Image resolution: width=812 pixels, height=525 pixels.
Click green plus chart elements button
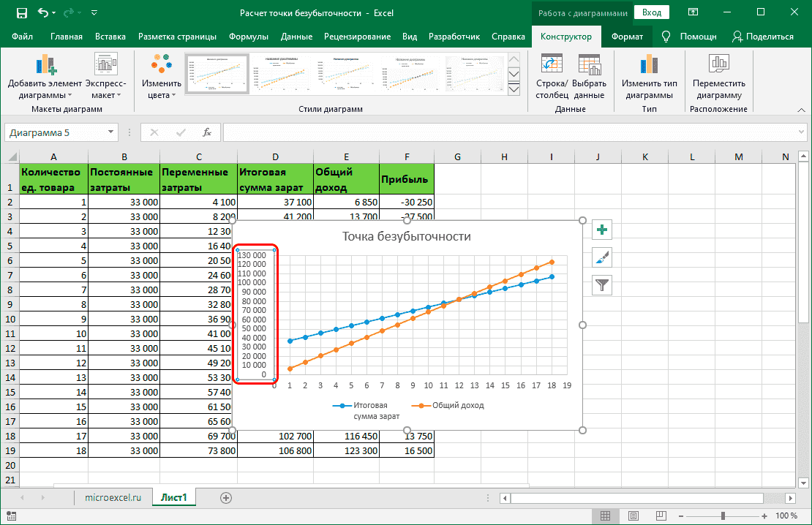[602, 230]
